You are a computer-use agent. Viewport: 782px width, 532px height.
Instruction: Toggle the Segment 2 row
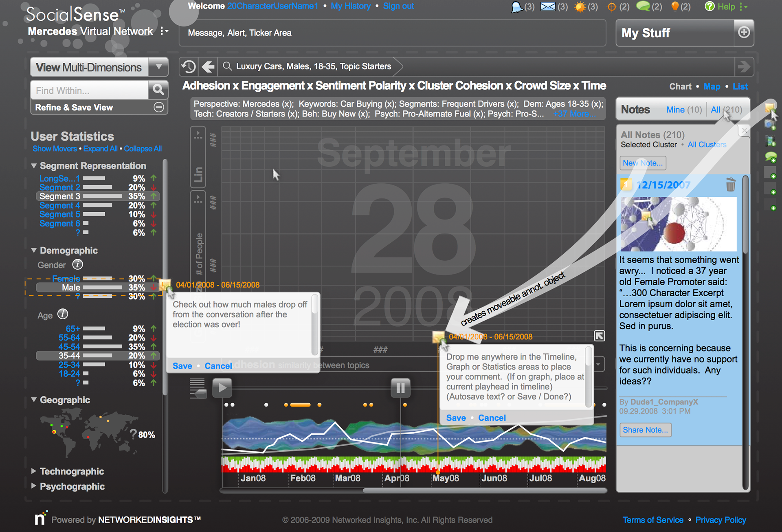(98, 187)
